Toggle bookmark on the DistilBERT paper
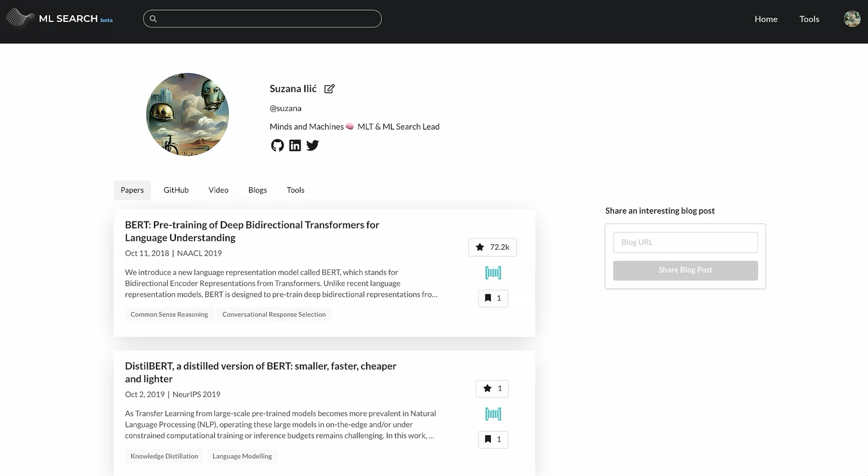 tap(493, 440)
